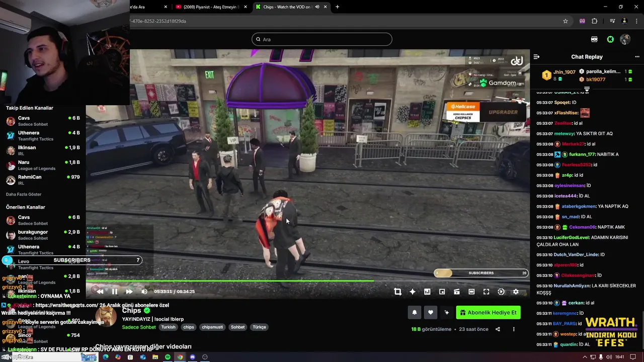The width and height of the screenshot is (644, 362).
Task: Switch to the Chips VOD browser tab
Action: coord(287,7)
